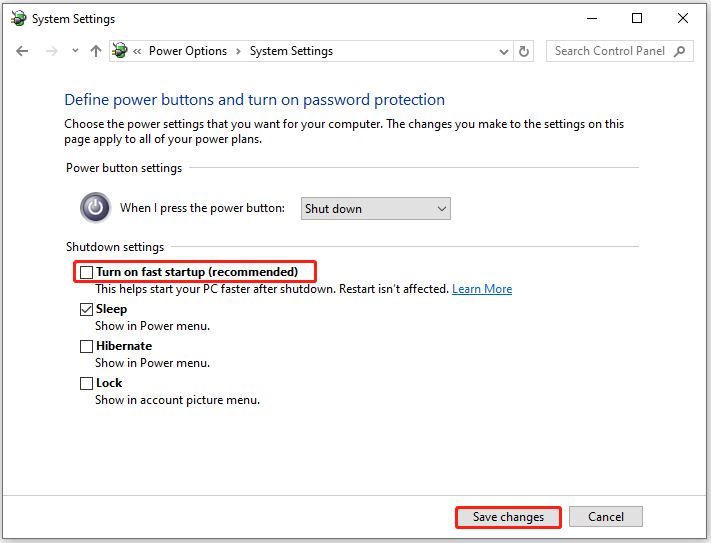Check the Hibernate checkbox
The height and width of the screenshot is (543, 711).
pos(87,346)
